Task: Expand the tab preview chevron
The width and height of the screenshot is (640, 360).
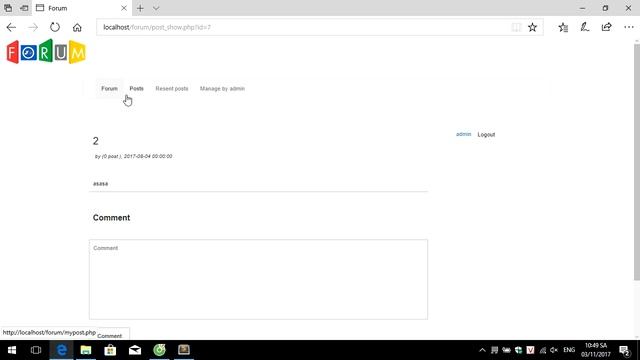Action: click(x=156, y=8)
